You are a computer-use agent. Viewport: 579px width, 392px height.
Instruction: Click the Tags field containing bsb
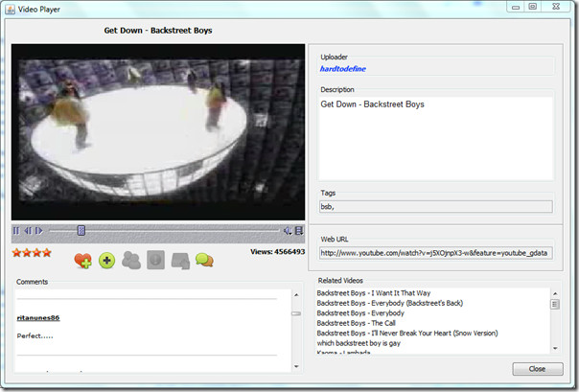pyautogui.click(x=436, y=207)
